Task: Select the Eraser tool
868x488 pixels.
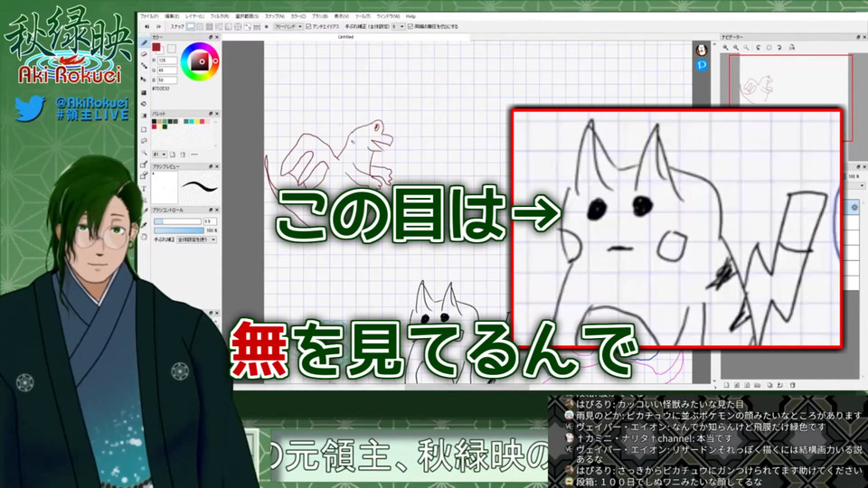Action: (144, 54)
